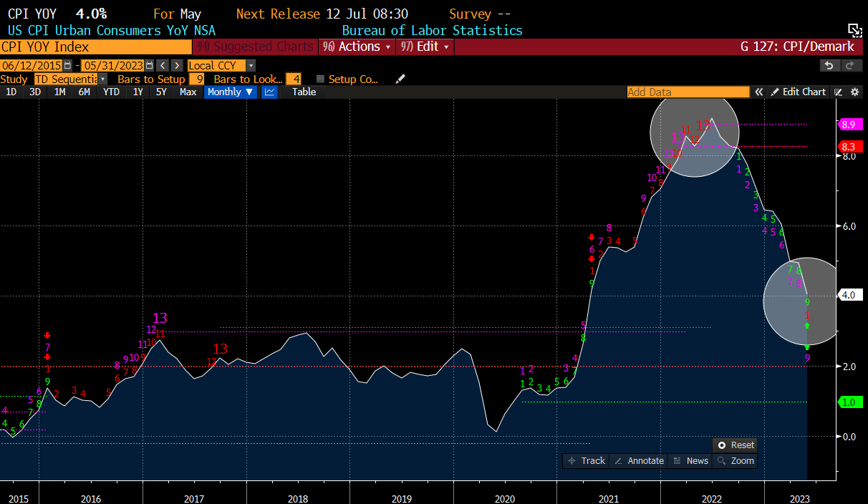Shift date range backward with left arrow

click(162, 65)
